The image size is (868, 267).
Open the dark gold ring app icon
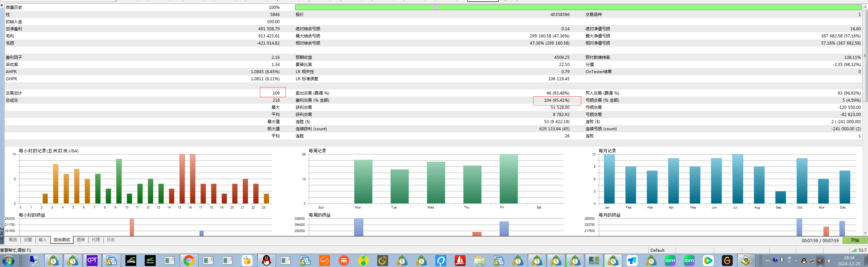point(382,261)
